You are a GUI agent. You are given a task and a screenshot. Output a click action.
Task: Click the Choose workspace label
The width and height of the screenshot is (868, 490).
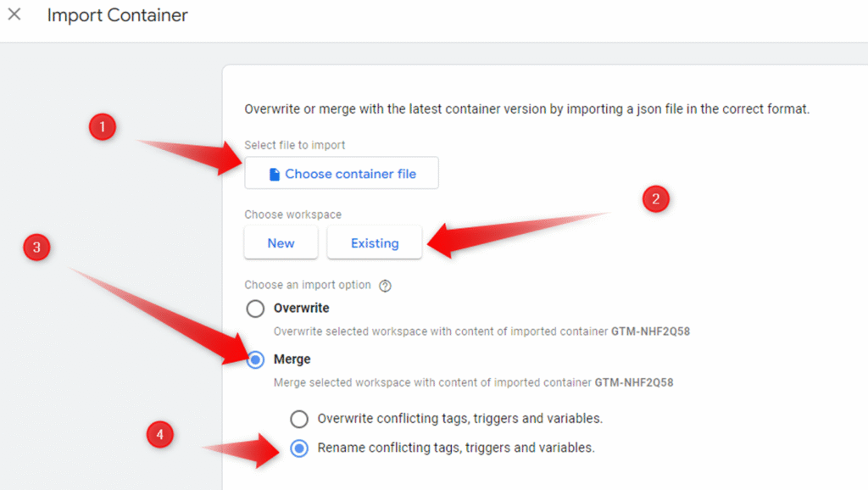click(292, 214)
